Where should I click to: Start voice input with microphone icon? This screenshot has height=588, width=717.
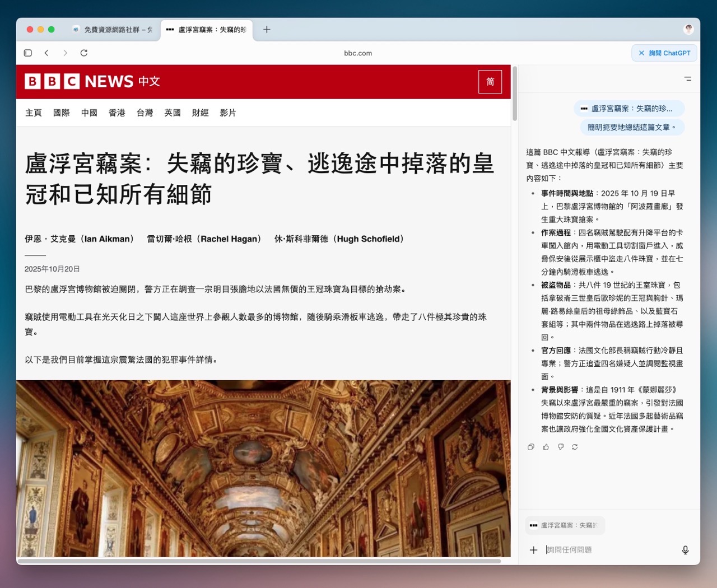pos(685,550)
